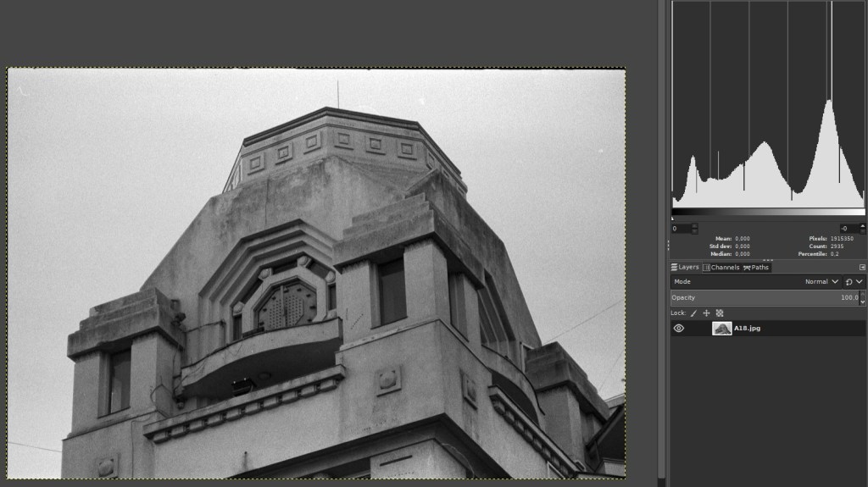Click the A18.jpg layer thumbnail
Viewport: 868px width, 487px height.
point(722,329)
